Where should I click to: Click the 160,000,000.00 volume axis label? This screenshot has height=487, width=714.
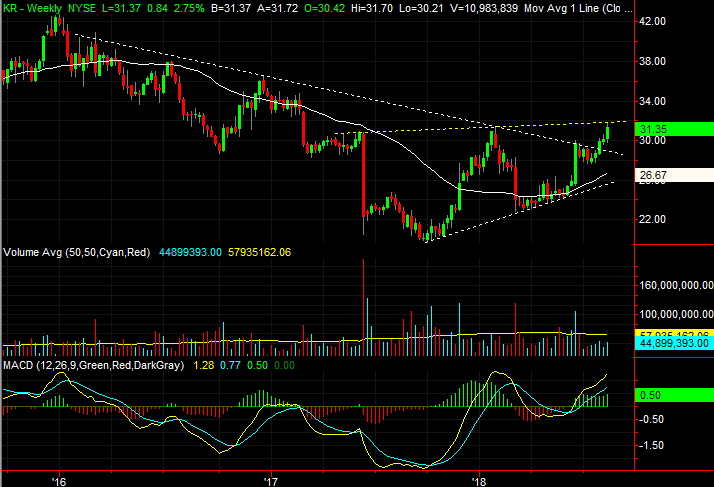(676, 285)
